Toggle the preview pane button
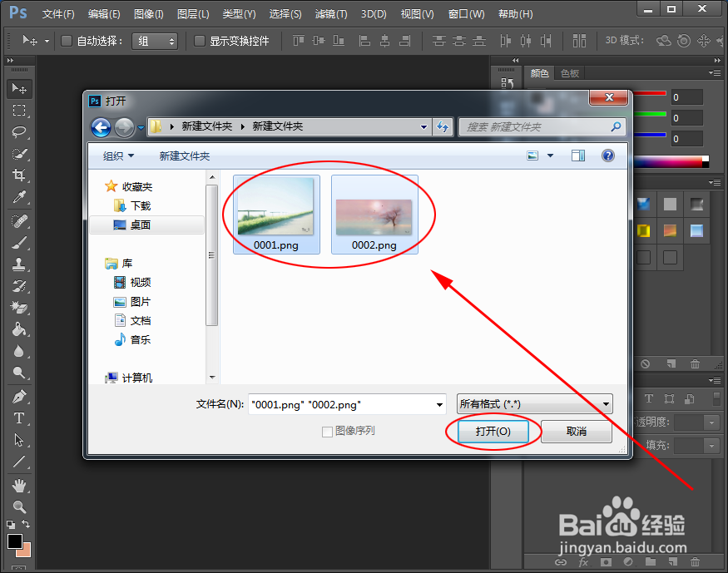 click(578, 156)
